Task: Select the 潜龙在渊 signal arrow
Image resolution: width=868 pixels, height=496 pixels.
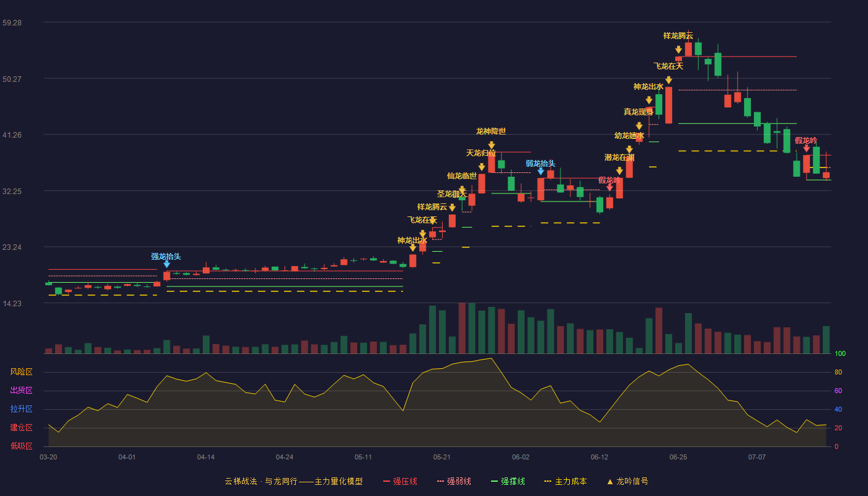Action: [x=619, y=171]
